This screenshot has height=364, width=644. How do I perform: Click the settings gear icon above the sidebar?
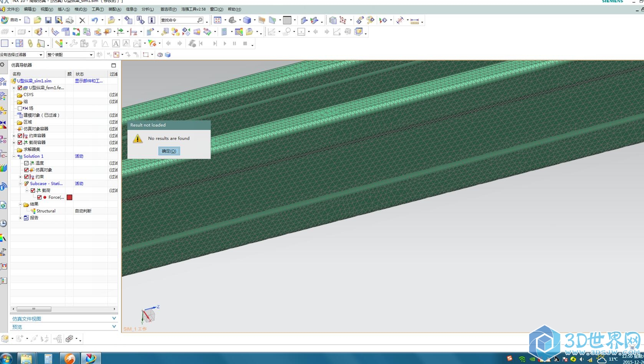[3, 65]
